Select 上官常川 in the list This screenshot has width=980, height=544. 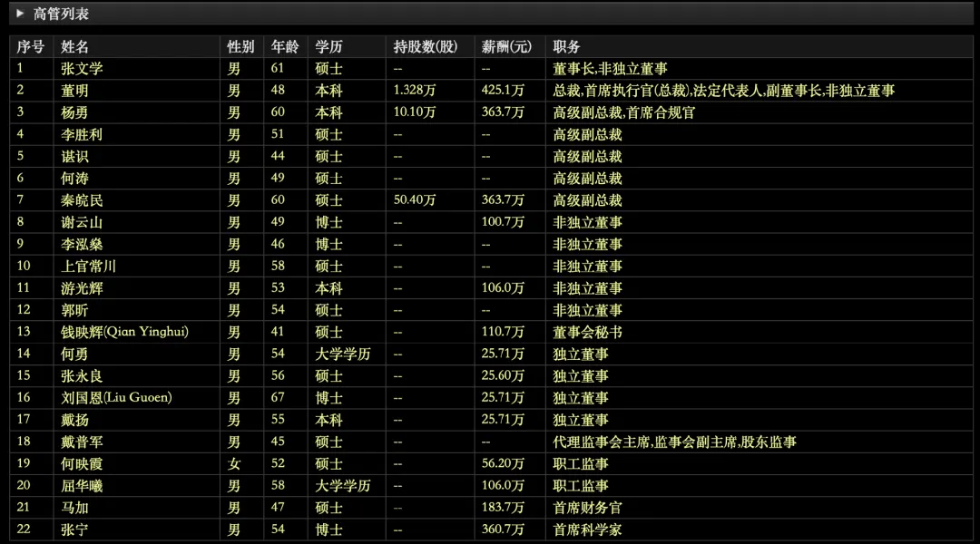89,266
